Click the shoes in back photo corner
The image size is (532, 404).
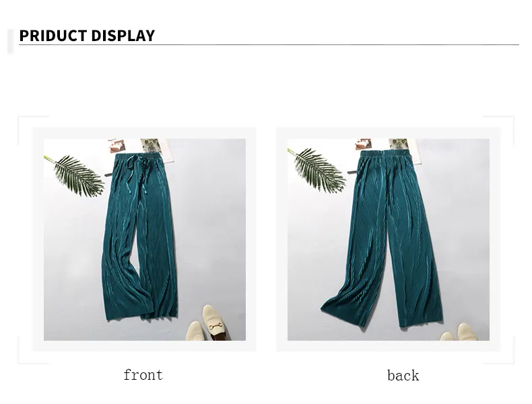coord(458,332)
